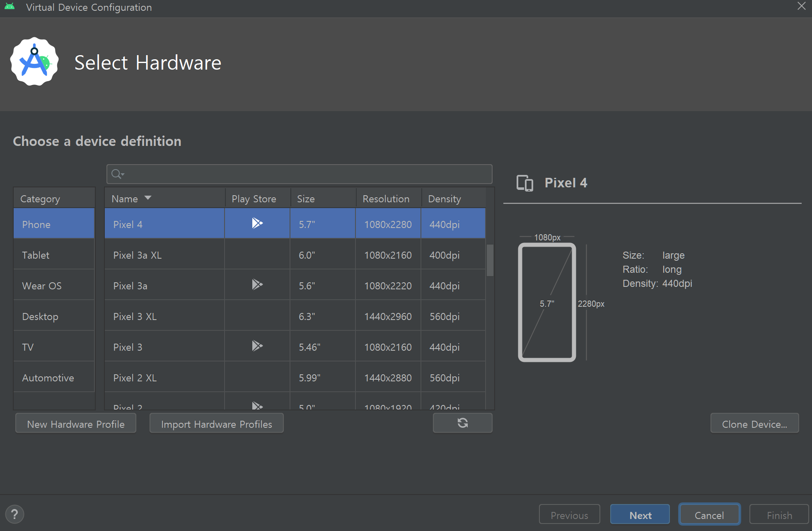Click the device table vertical scrollbar
The height and width of the screenshot is (531, 812).
[490, 260]
